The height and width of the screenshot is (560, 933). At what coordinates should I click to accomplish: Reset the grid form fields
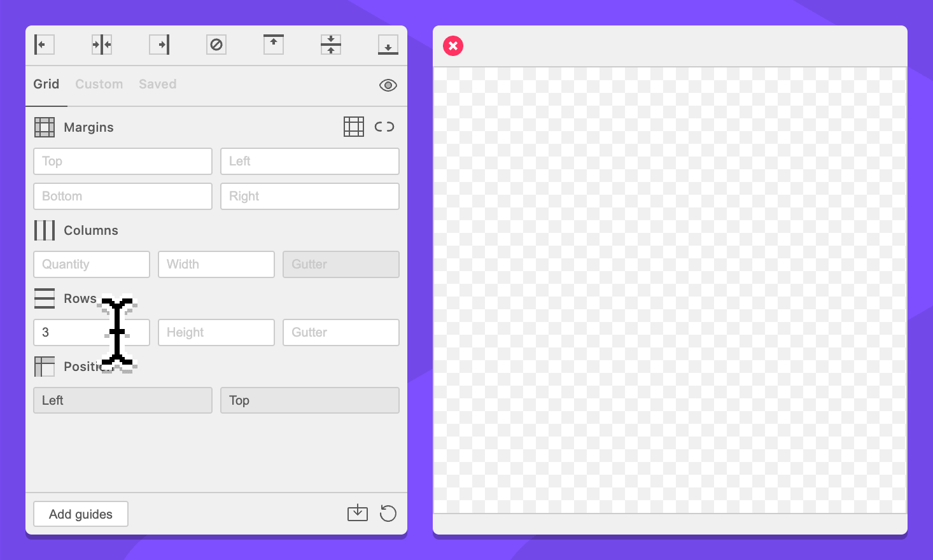pos(388,513)
